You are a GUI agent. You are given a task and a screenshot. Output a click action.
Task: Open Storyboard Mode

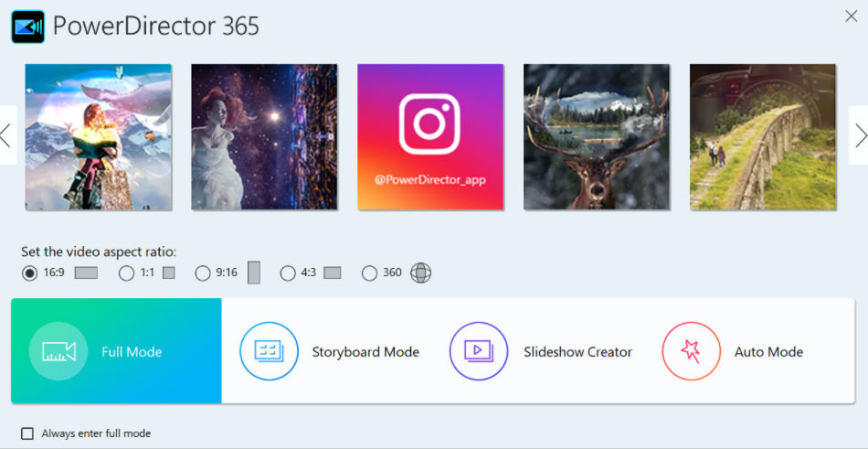click(x=329, y=351)
